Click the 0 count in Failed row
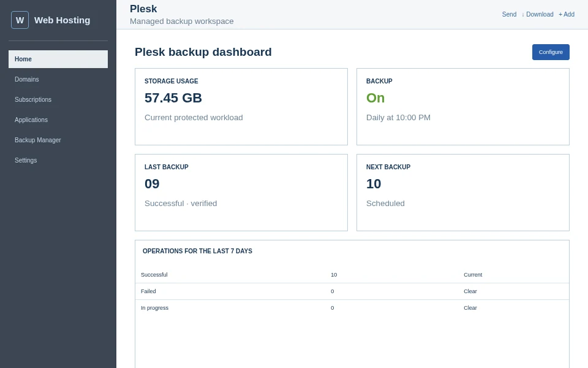This screenshot has width=588, height=368. (x=332, y=291)
